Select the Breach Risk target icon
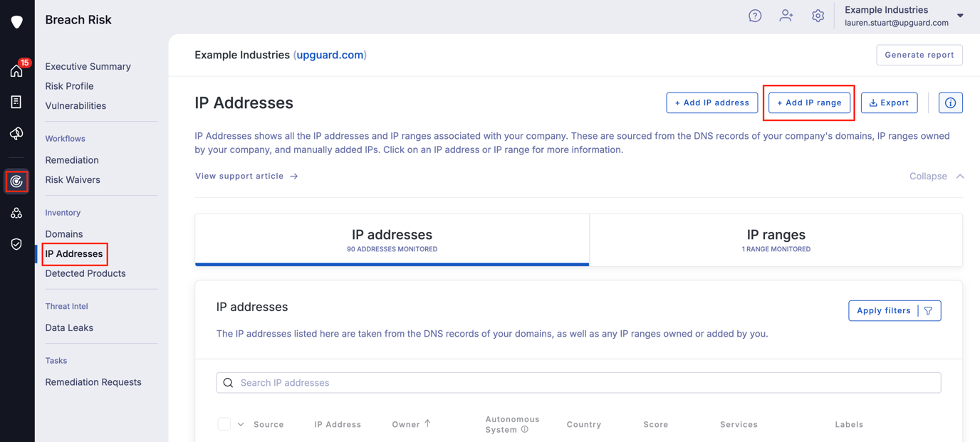 tap(16, 181)
